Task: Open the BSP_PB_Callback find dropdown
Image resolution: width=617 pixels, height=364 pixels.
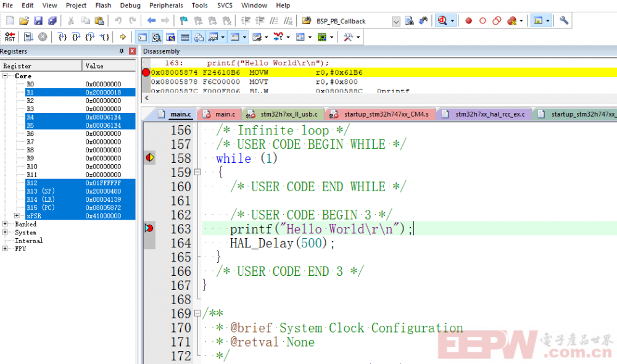Action: coord(396,21)
